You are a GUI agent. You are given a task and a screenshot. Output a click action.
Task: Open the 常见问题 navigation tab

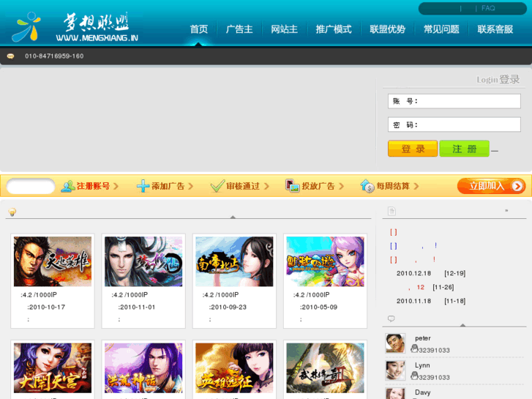click(x=441, y=29)
